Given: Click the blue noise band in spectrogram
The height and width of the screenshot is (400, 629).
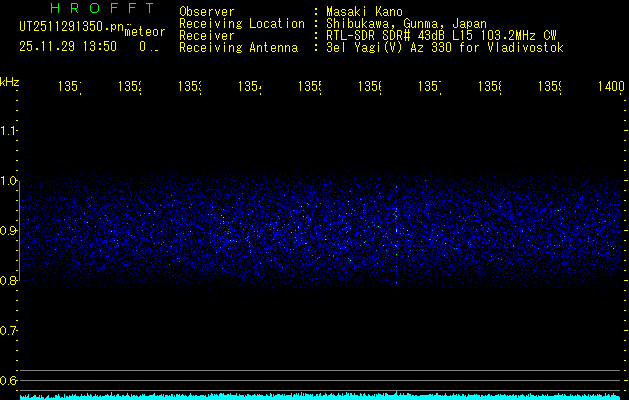Looking at the screenshot, I should pos(320,232).
